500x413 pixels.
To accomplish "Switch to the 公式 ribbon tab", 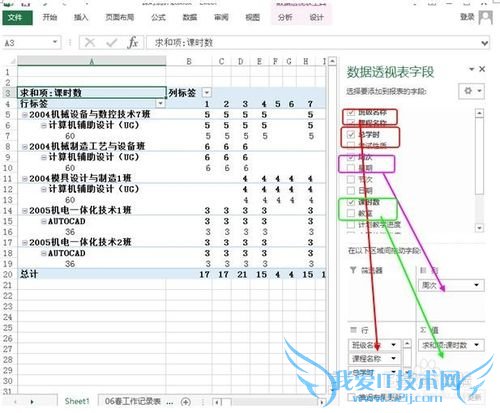I will tap(158, 17).
